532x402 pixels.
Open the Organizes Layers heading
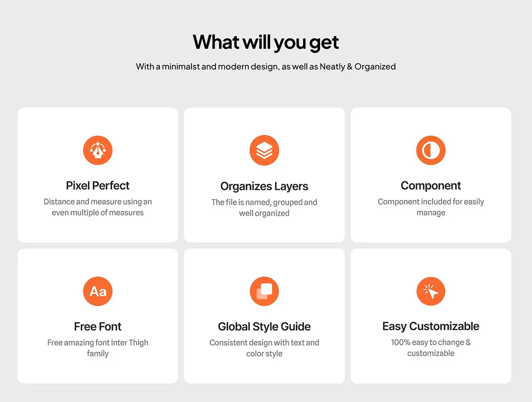click(x=264, y=186)
